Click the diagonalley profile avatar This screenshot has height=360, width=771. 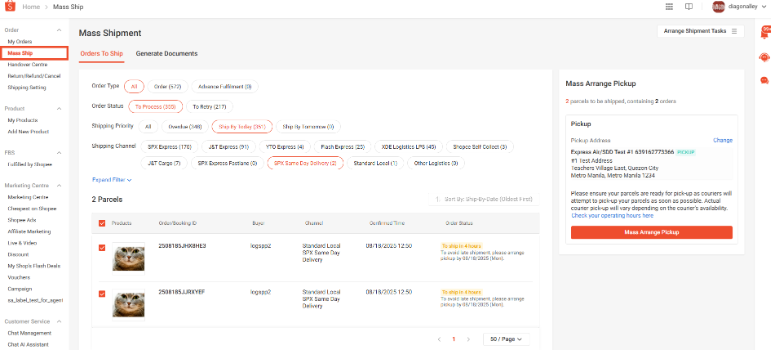[718, 7]
